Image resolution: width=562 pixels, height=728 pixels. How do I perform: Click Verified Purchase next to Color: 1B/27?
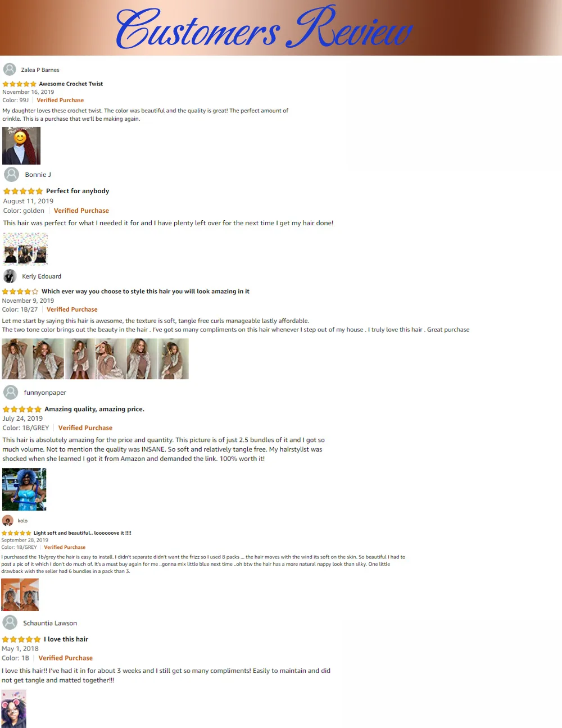(72, 310)
